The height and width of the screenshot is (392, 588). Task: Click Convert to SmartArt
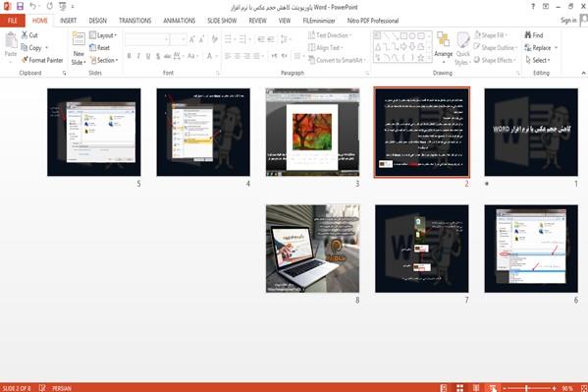tap(337, 60)
